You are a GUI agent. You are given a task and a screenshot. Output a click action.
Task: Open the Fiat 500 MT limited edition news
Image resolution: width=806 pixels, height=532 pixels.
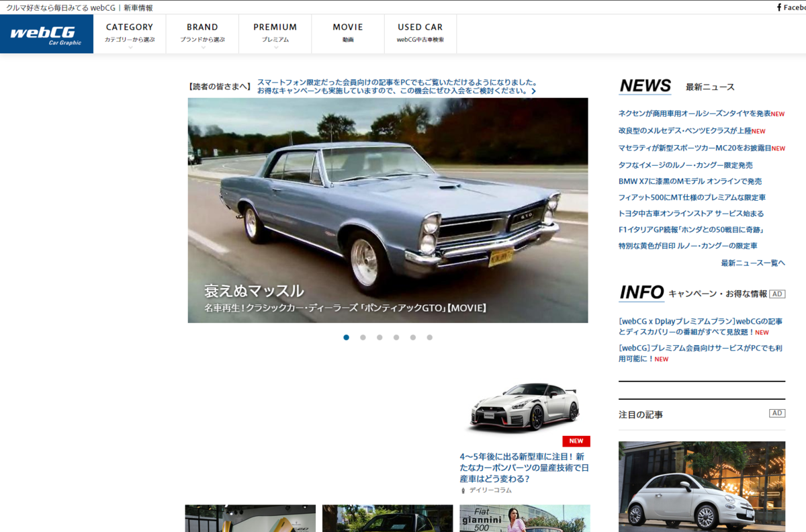pos(692,197)
